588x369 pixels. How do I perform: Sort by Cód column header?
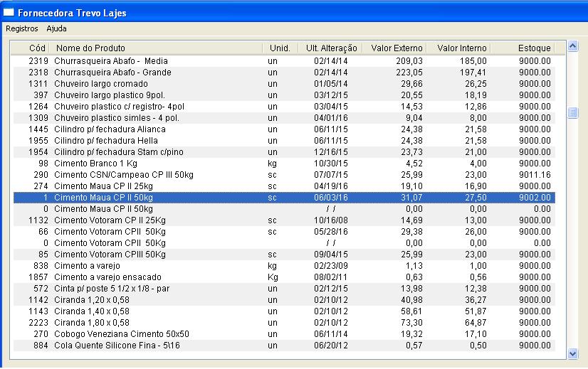31,48
